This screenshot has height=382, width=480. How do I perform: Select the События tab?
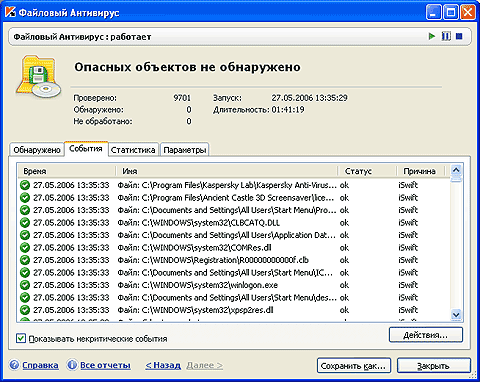pyautogui.click(x=86, y=149)
